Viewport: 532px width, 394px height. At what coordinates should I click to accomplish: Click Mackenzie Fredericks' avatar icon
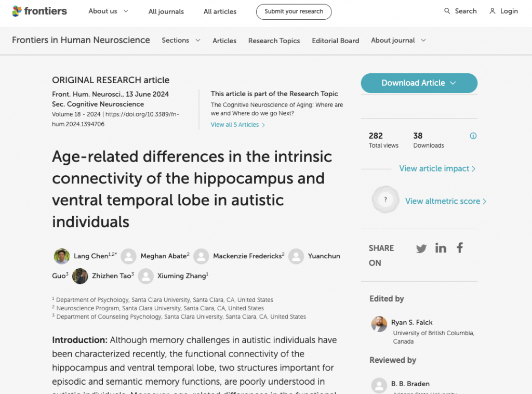coord(201,256)
